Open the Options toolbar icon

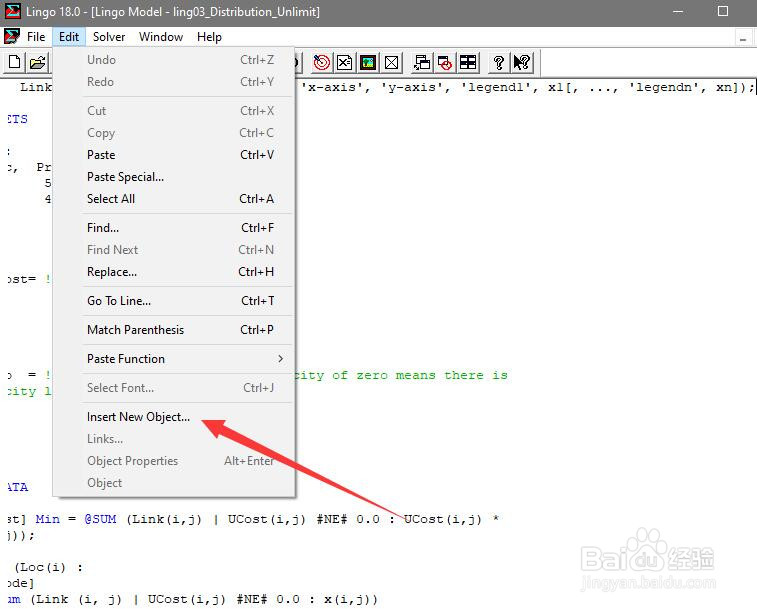(x=392, y=62)
